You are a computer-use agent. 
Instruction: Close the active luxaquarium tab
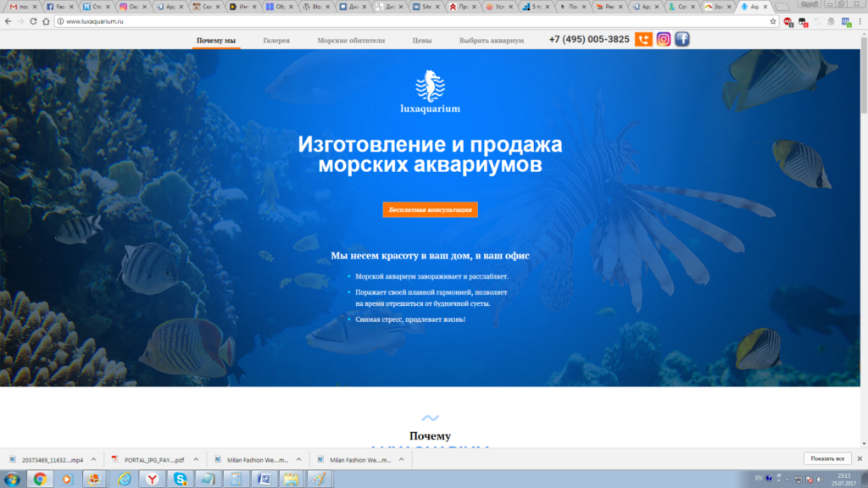765,7
